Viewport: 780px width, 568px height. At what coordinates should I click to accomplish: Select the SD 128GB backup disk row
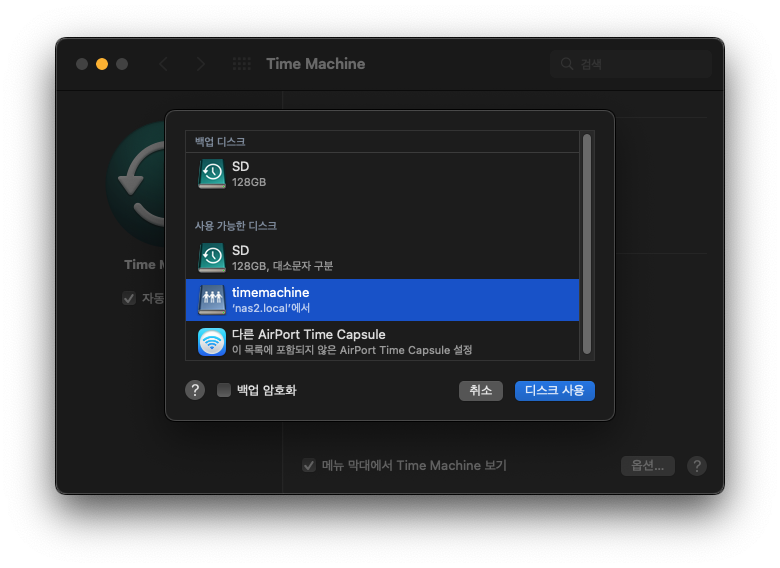(x=382, y=174)
